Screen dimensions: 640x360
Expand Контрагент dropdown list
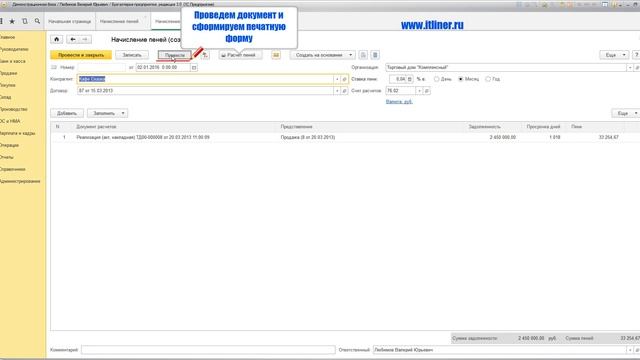pos(337,79)
